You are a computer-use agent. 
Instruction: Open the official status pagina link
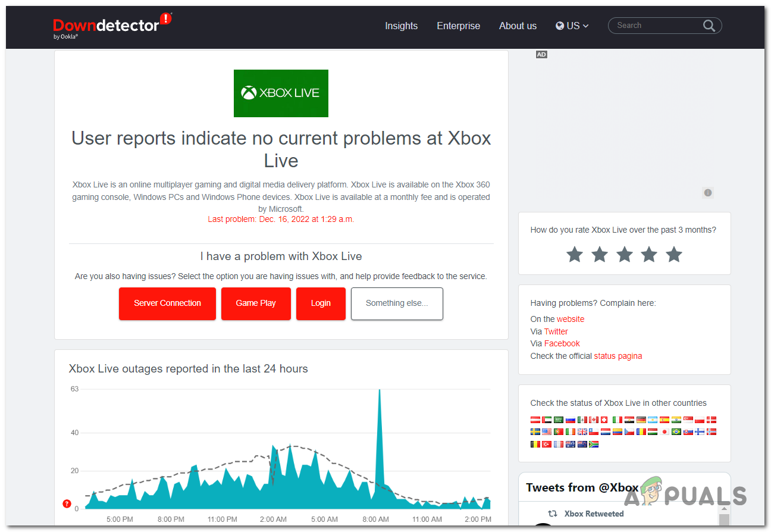(618, 356)
